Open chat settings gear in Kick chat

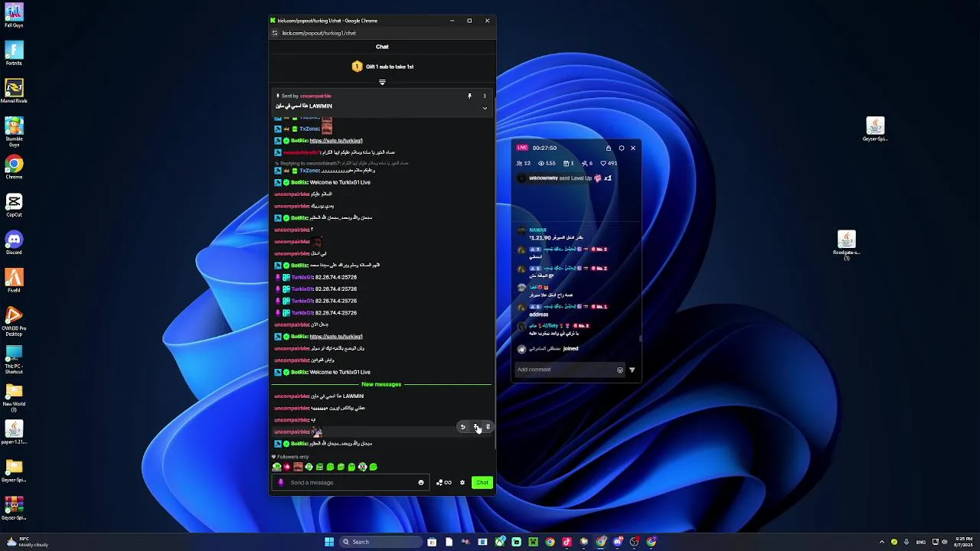pyautogui.click(x=462, y=483)
